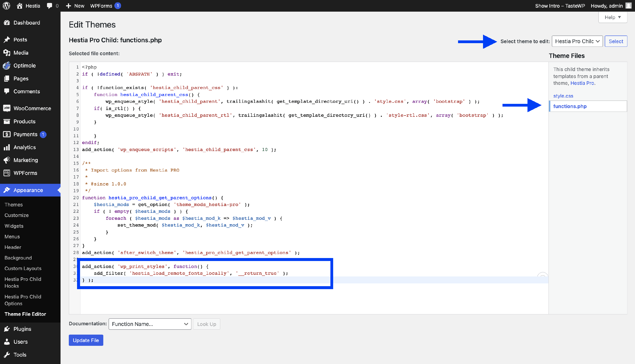Open the theme selection dropdown
The image size is (635, 364).
577,41
